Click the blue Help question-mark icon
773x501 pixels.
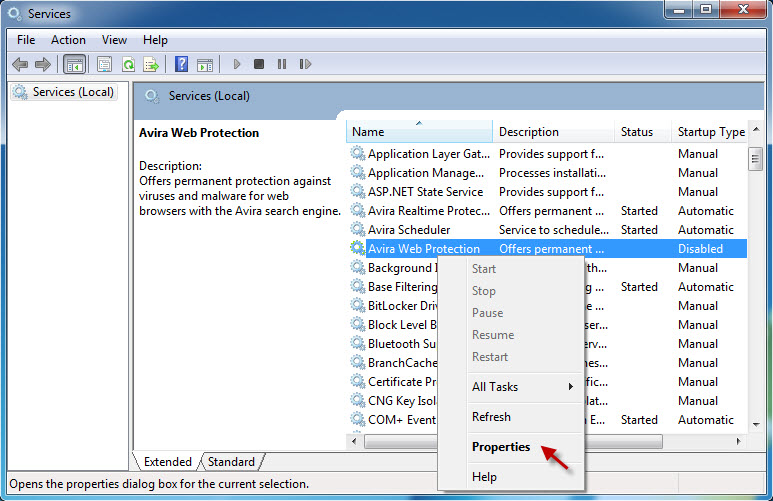[181, 64]
